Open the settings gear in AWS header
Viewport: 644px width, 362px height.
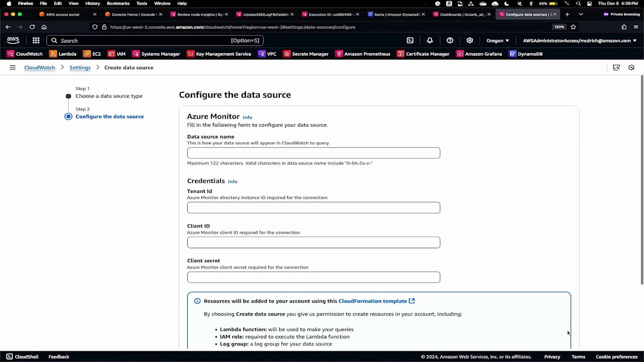[x=470, y=40]
